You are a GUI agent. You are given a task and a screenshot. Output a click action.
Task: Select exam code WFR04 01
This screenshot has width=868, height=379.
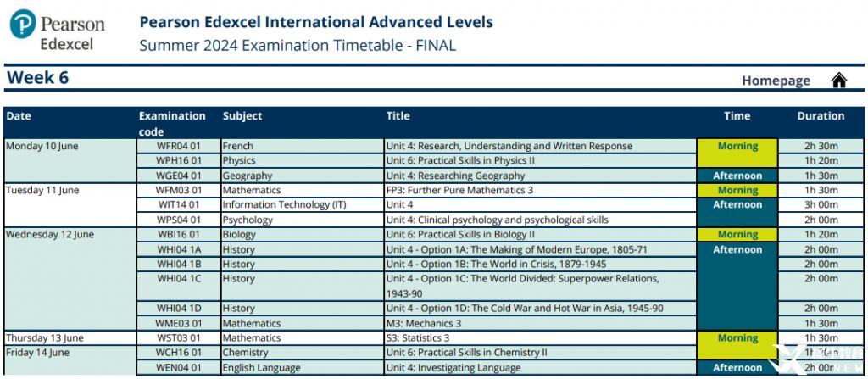pos(178,146)
